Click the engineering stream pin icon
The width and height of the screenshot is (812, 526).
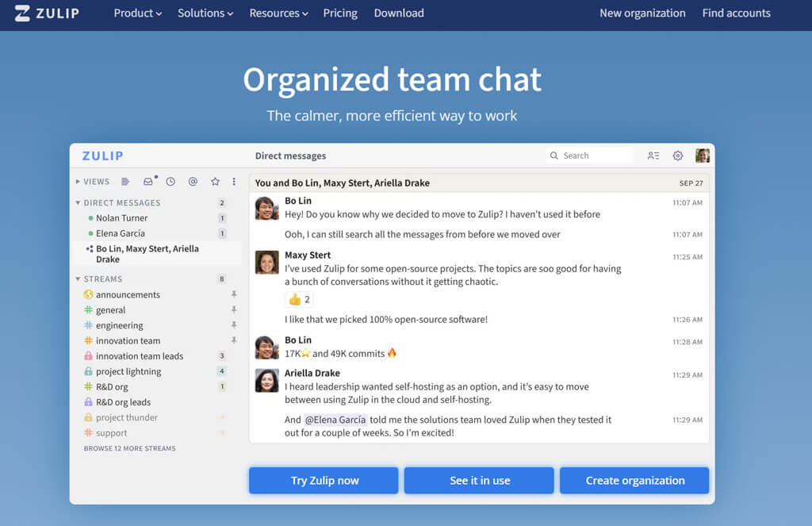[x=234, y=325]
